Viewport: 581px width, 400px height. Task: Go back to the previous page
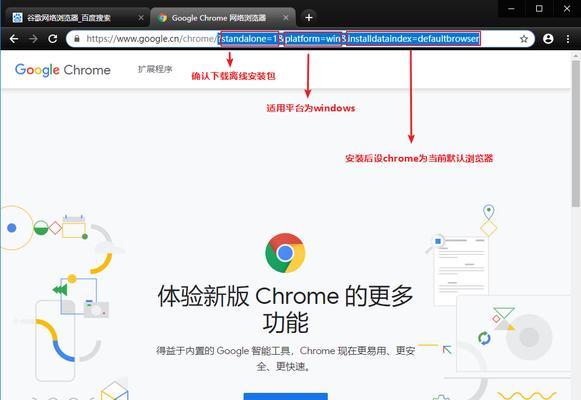coord(14,39)
